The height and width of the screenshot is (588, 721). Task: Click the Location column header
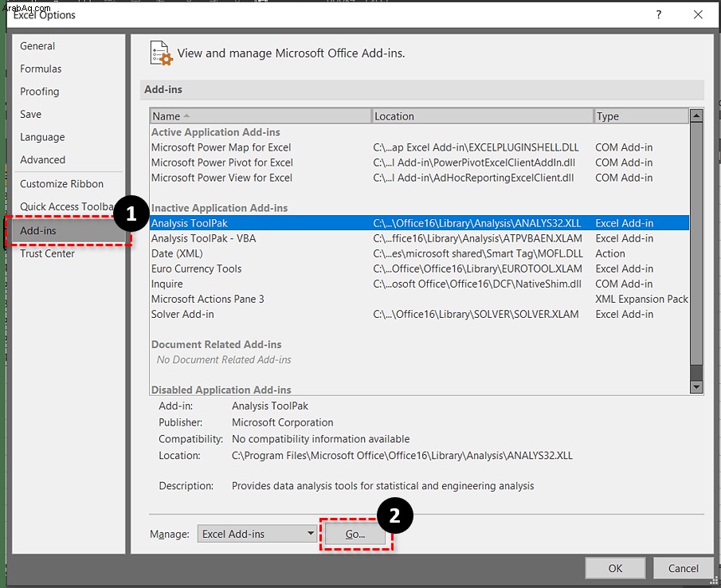click(482, 116)
